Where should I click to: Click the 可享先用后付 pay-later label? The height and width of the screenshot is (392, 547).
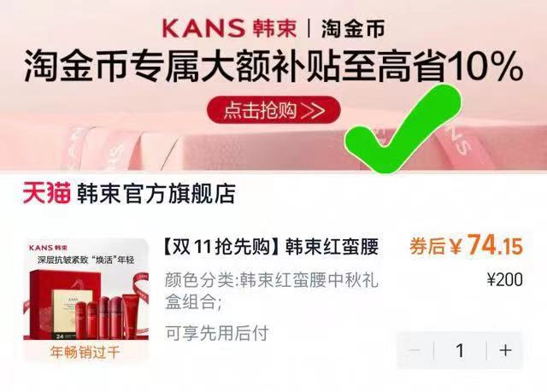[x=216, y=333]
